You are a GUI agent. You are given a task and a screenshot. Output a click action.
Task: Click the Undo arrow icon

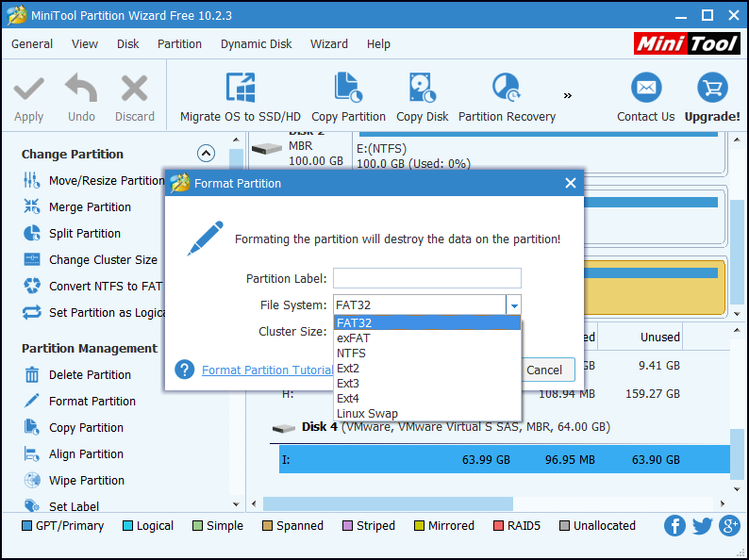(81, 88)
